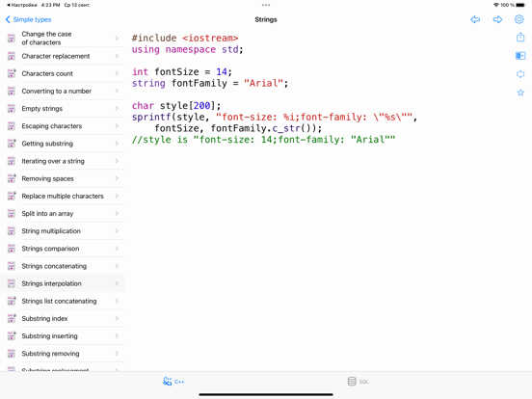Tap the multitasking three-dots at top
532x399 pixels.
266,5
